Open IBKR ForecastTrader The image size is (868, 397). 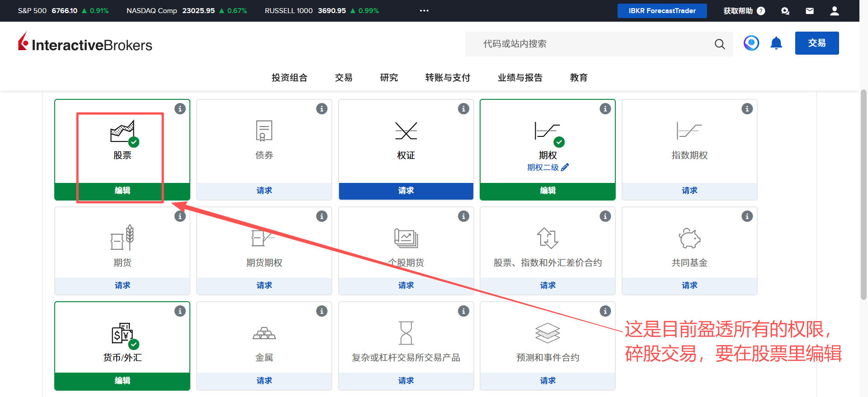coord(662,11)
